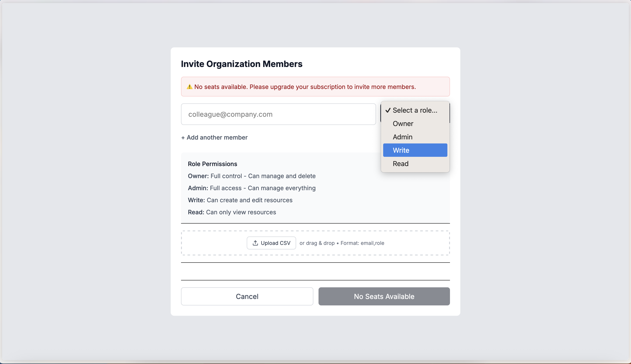The height and width of the screenshot is (364, 631).
Task: Click the Invite Organization Members title
Action: (242, 64)
